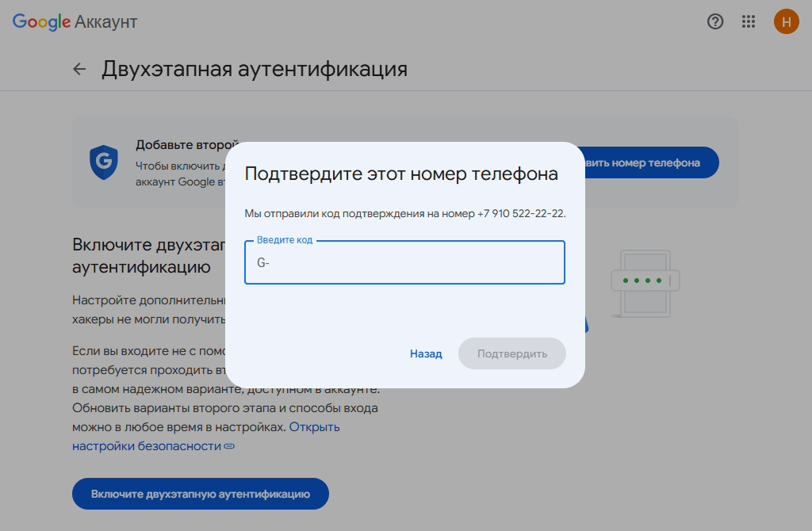This screenshot has width=812, height=531.
Task: Focus the 'Введите код' input field
Action: [x=404, y=263]
